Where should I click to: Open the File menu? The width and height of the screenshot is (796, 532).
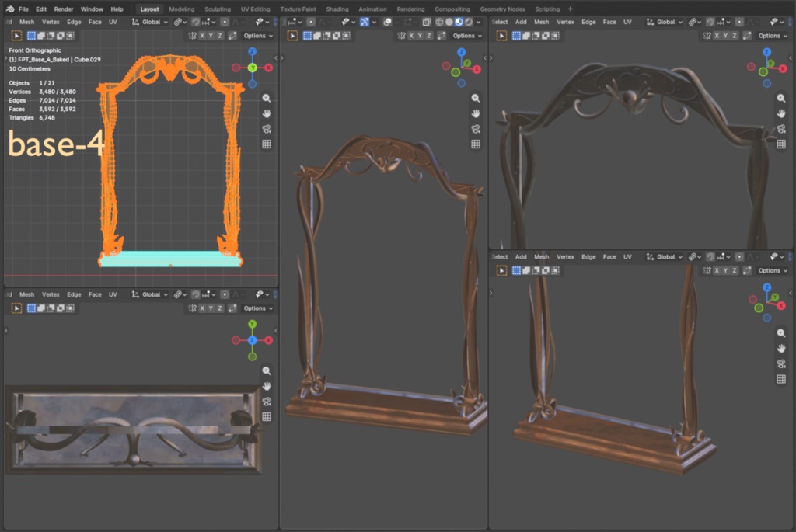click(23, 9)
